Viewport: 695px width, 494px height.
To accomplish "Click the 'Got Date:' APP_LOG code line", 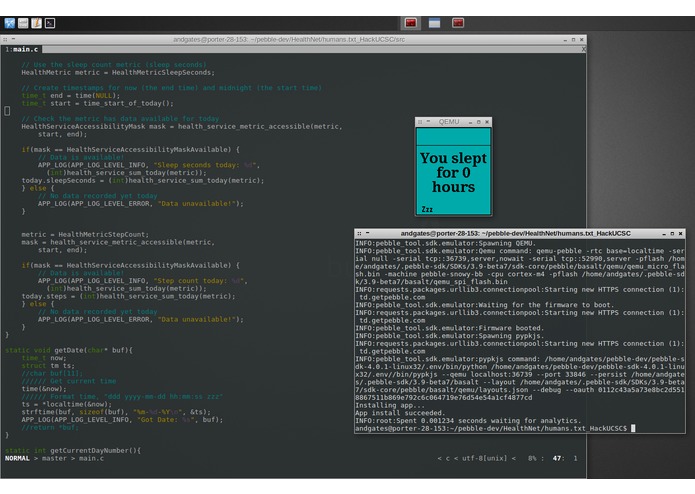I will point(122,420).
